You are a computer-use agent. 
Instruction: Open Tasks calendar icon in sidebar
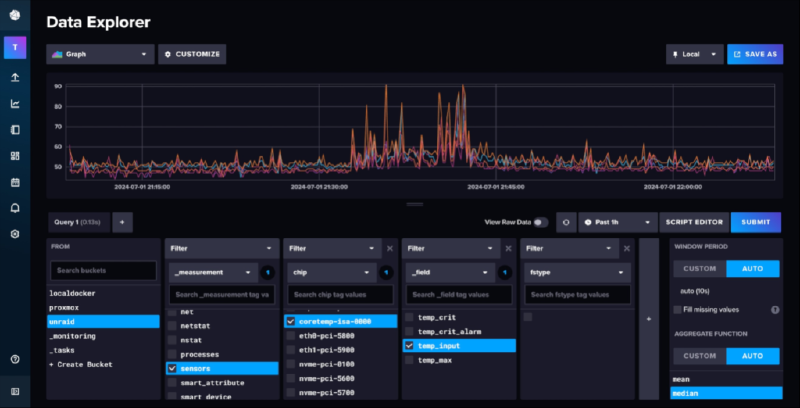pyautogui.click(x=15, y=182)
